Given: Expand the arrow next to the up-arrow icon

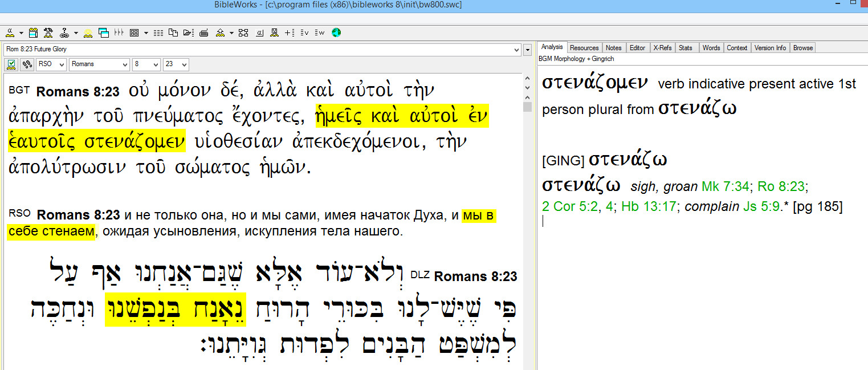Looking at the screenshot, I should tap(231, 33).
